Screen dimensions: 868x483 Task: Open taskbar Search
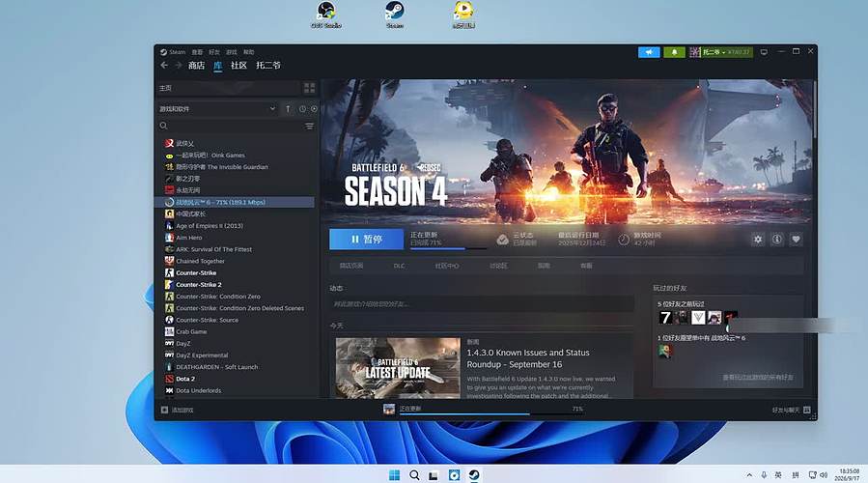click(x=414, y=475)
